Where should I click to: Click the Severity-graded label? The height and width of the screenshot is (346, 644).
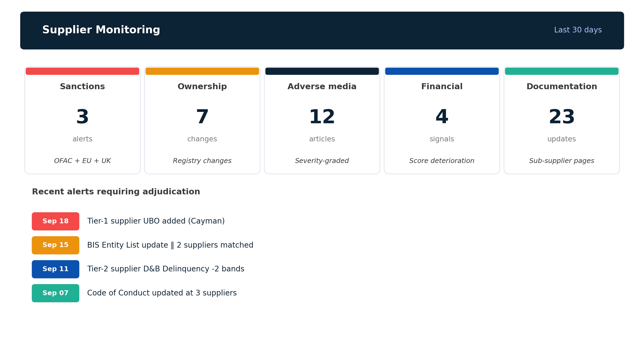[322, 160]
